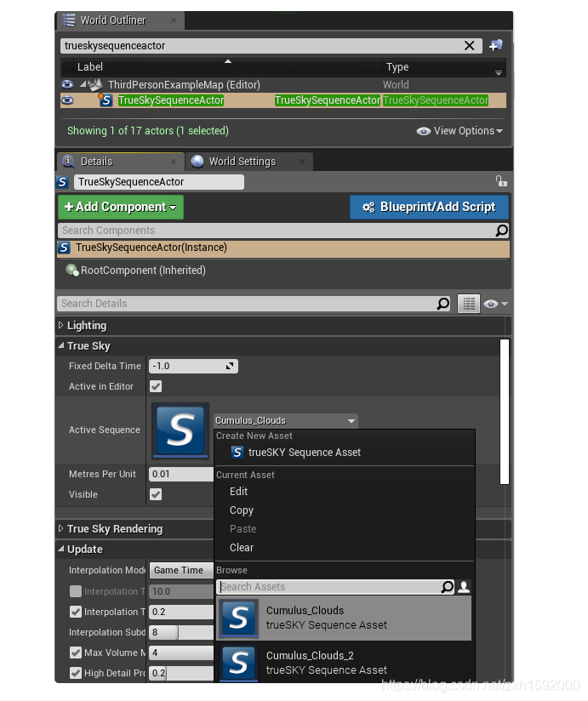
Task: Click the ThirdPersonExampleMap world icon
Action: coord(94,84)
